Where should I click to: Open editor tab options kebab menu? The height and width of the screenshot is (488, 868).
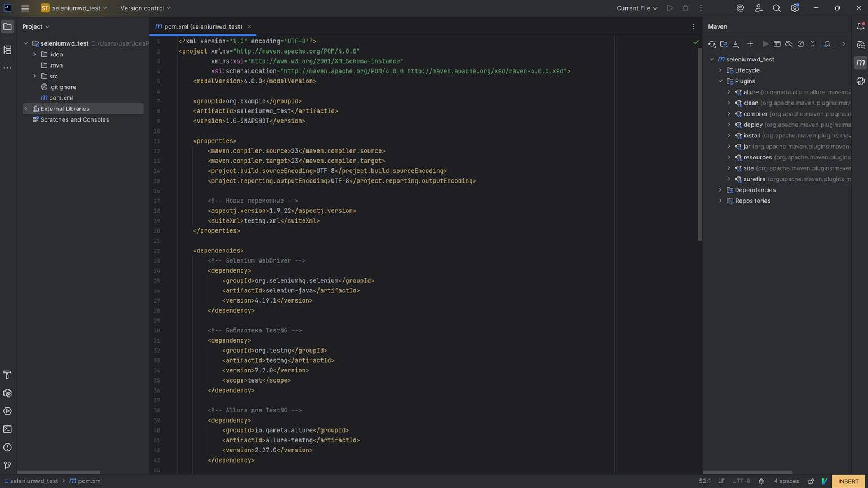pyautogui.click(x=693, y=26)
